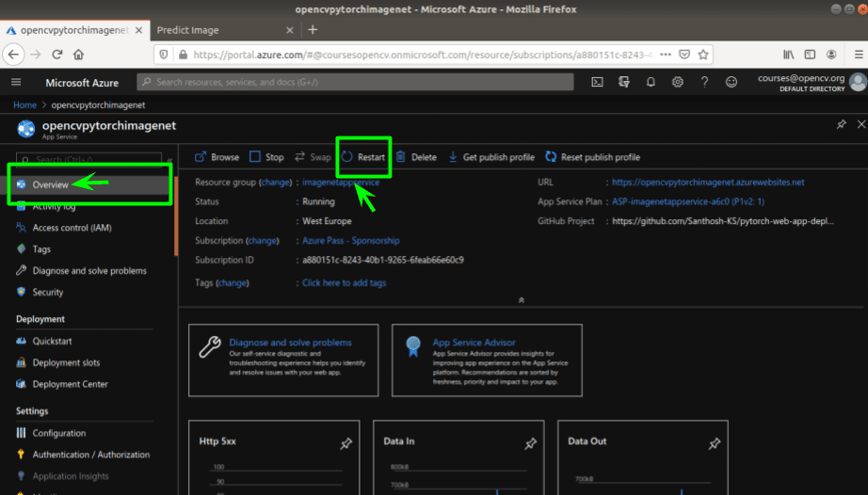Open the Firefox Library icon
The width and height of the screenshot is (868, 495).
(x=788, y=55)
